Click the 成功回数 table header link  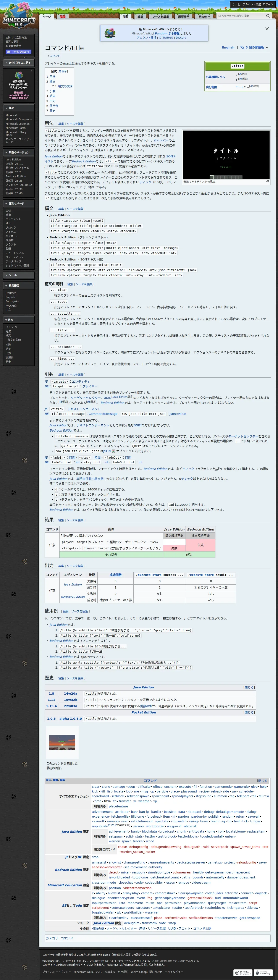116,575
